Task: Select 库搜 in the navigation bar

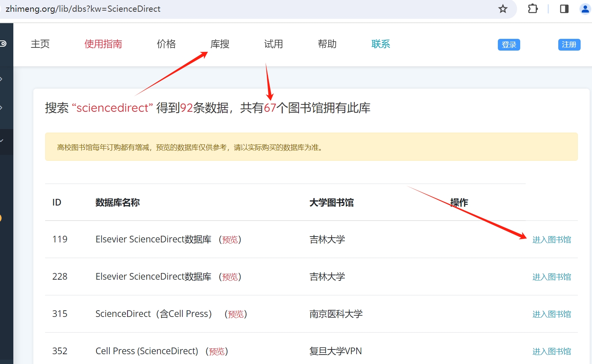Action: pyautogui.click(x=220, y=44)
